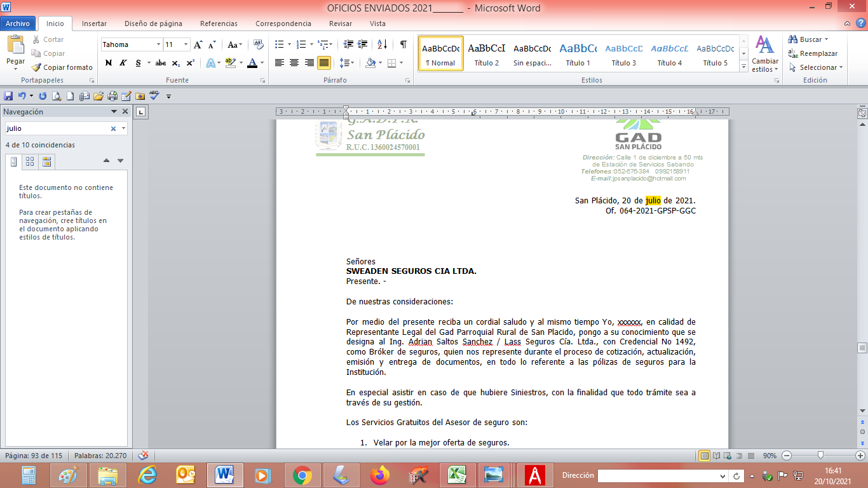Viewport: 868px width, 488px height.
Task: Click the Reemplazar button
Action: 813,53
